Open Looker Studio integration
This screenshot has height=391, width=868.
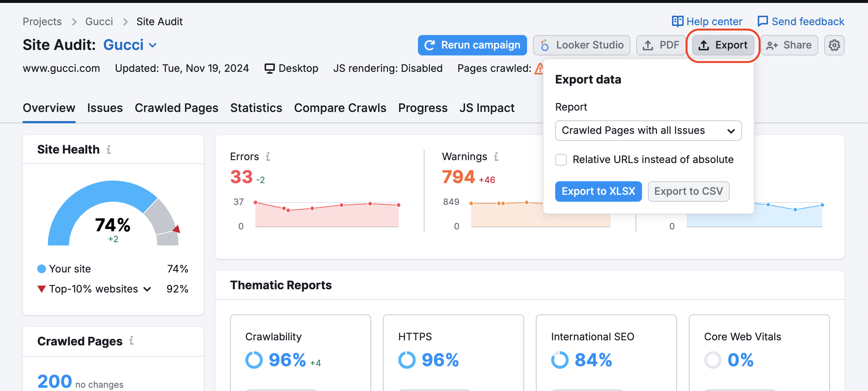tap(581, 45)
